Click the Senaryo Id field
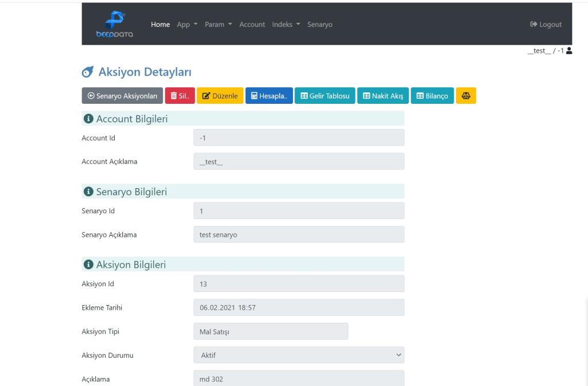This screenshot has height=386, width=588. coord(299,211)
